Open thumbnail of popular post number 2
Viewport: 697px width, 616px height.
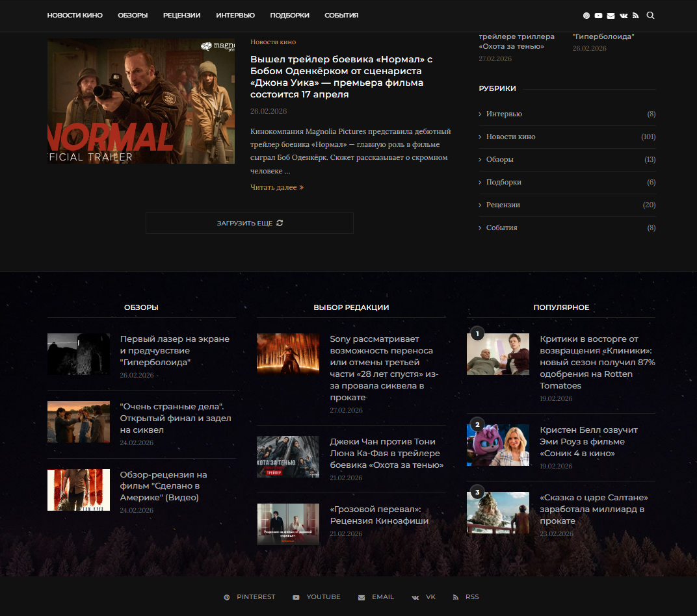click(498, 445)
